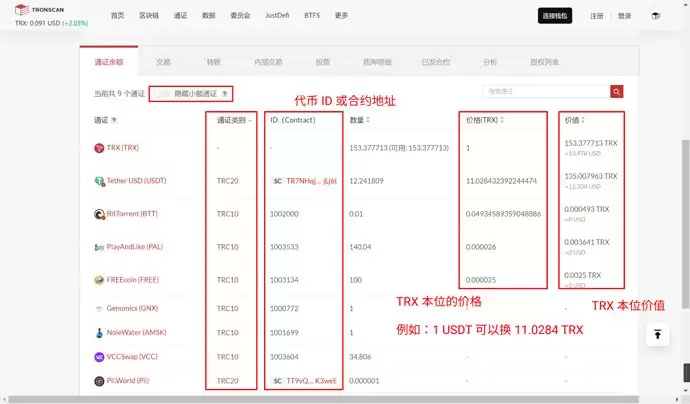Open the 更多 menu in the navbar
Image resolution: width=690 pixels, height=404 pixels.
(x=341, y=15)
